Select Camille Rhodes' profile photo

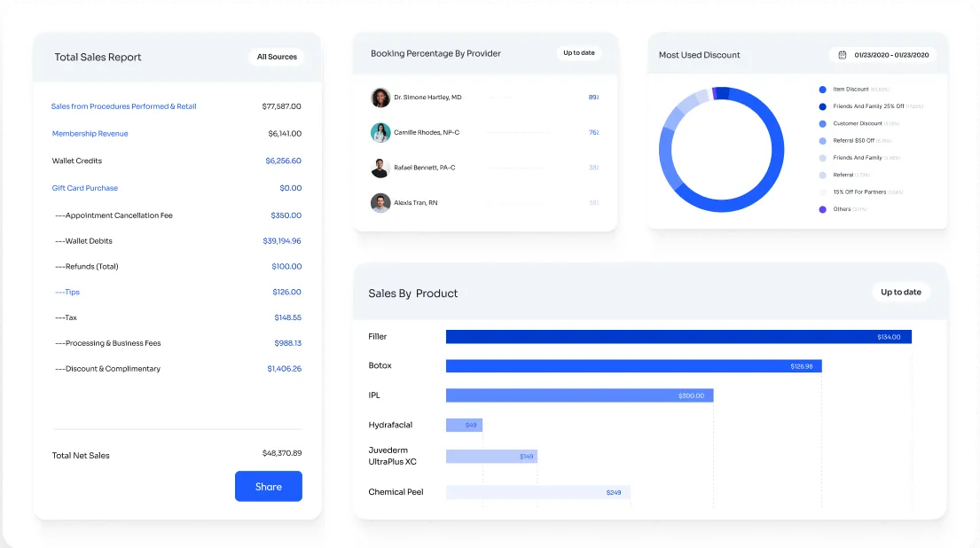pos(380,133)
